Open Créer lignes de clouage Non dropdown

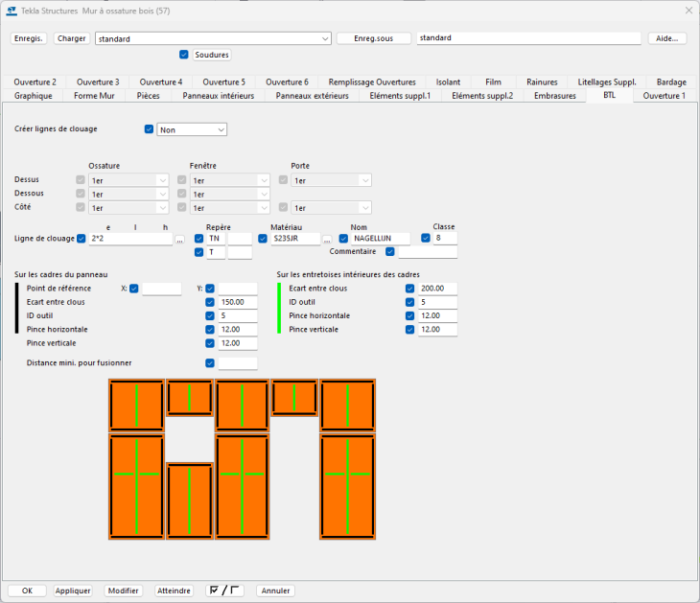(x=192, y=129)
